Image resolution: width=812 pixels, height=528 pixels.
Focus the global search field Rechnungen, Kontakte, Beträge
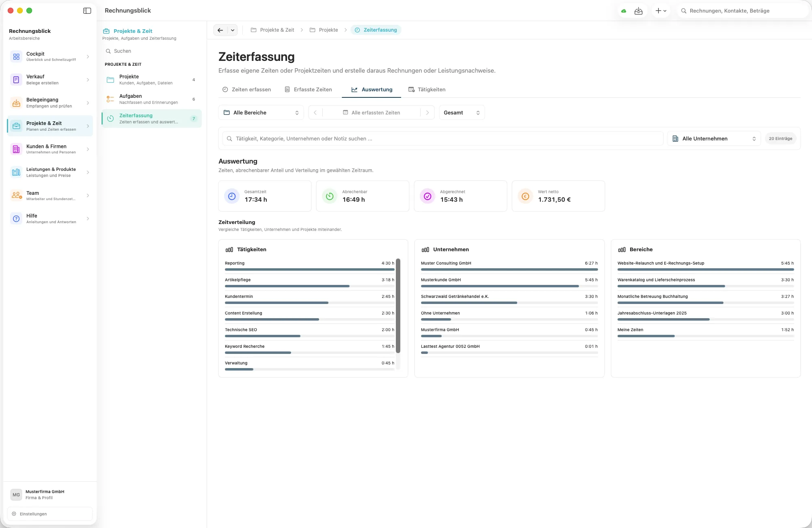coord(743,11)
